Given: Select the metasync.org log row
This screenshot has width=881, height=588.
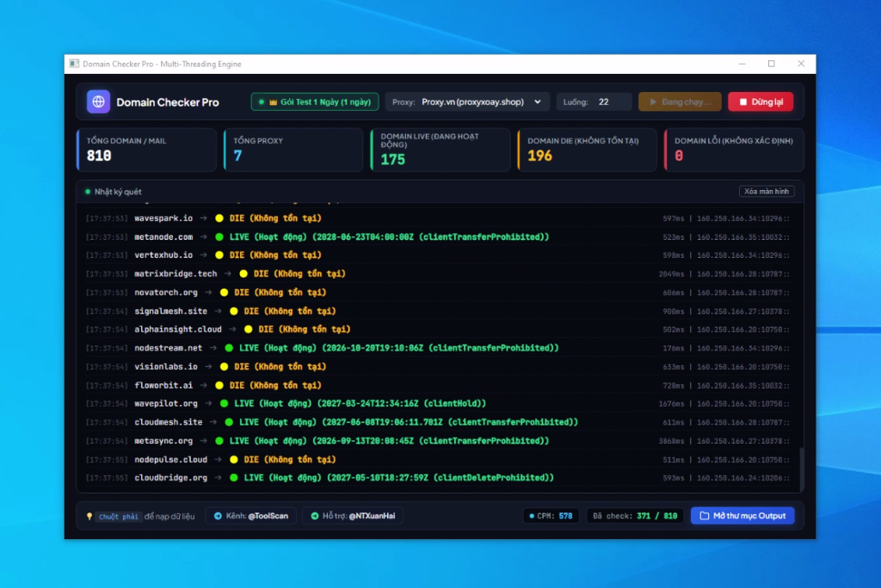Looking at the screenshot, I should point(437,441).
